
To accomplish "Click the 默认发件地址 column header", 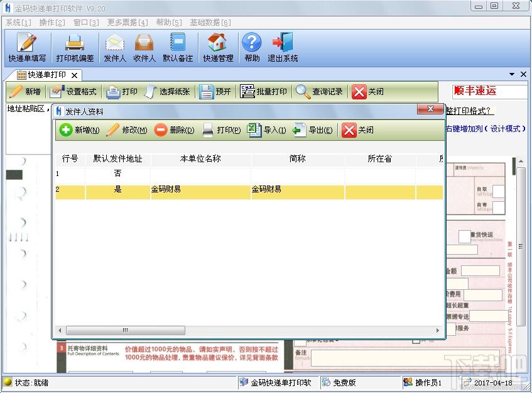I will (x=117, y=159).
